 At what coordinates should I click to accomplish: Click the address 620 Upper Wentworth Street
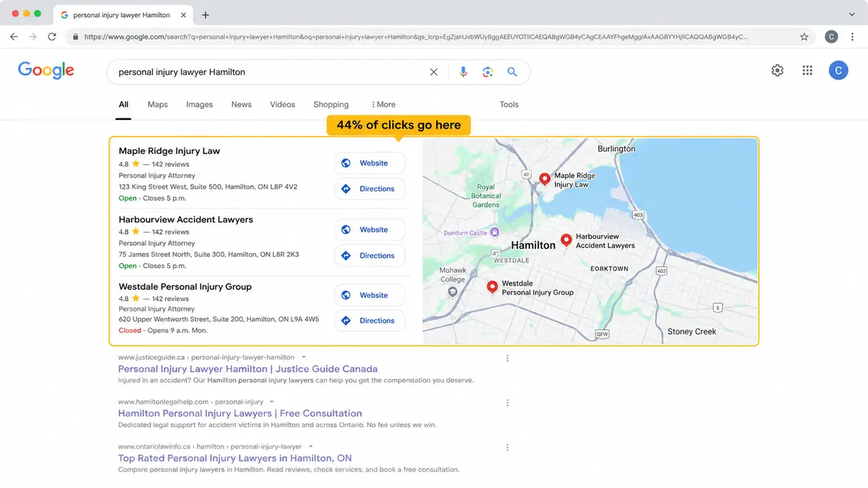tap(219, 319)
